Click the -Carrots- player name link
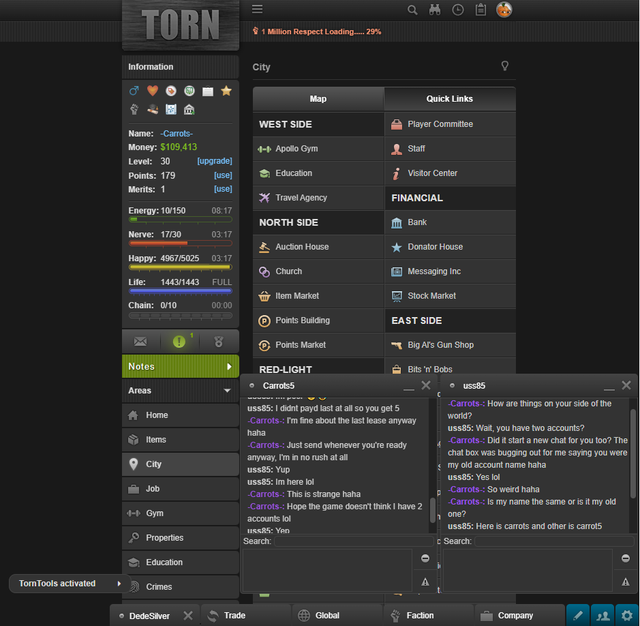The height and width of the screenshot is (626, 640). (x=176, y=133)
